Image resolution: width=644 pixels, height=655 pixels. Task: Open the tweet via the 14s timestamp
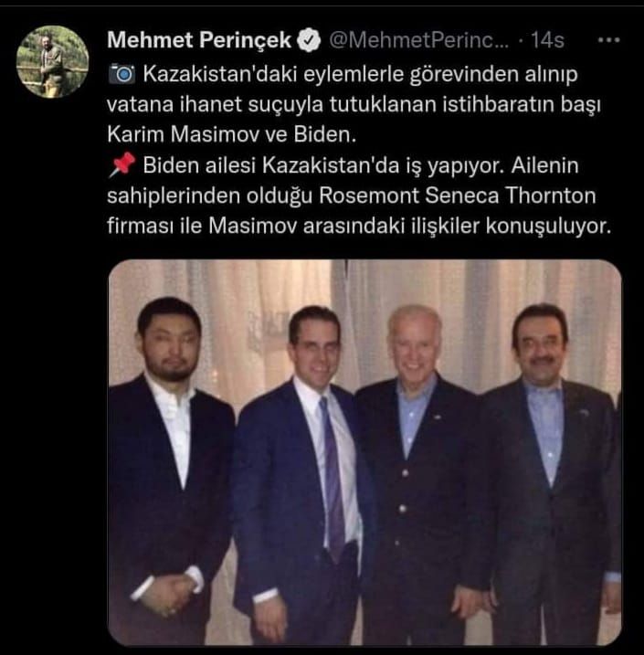click(x=547, y=40)
